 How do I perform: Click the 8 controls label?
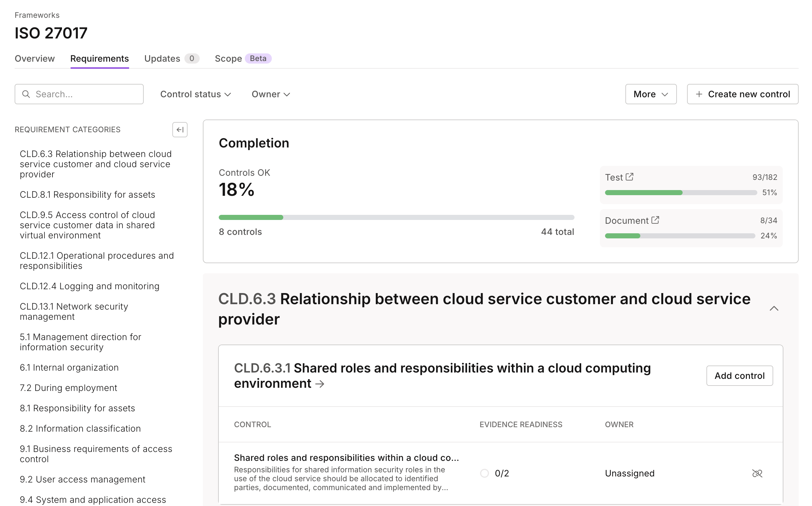point(240,232)
